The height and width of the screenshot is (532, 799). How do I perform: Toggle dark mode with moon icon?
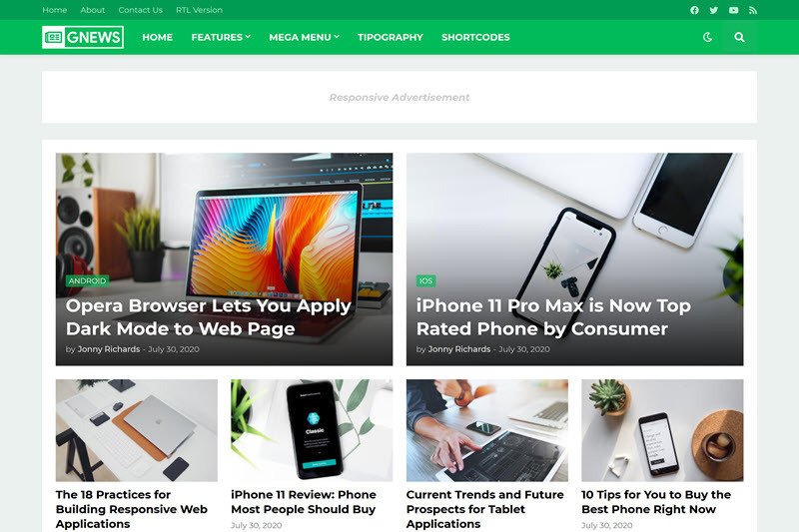(707, 37)
